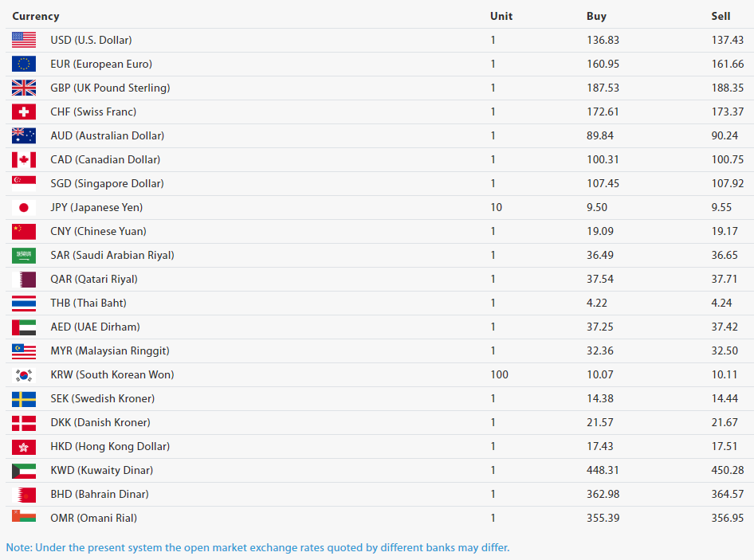Click the Swiss flag icon
Image resolution: width=754 pixels, height=560 pixels.
tap(24, 112)
